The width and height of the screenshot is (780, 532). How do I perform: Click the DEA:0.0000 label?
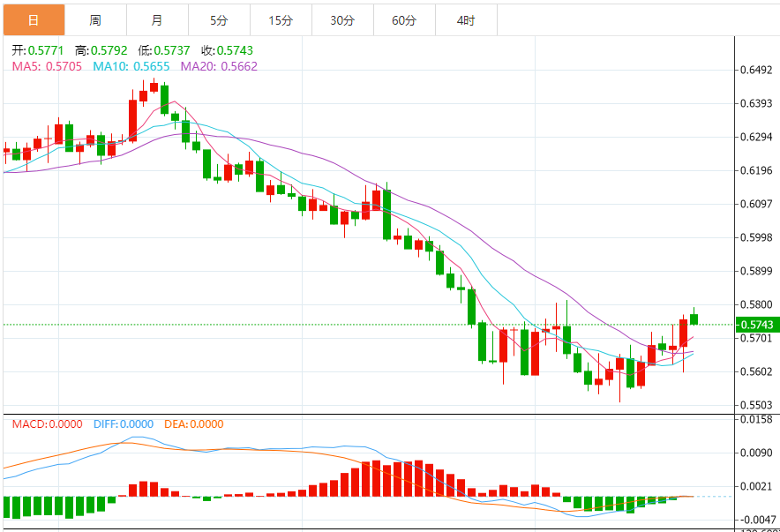click(x=194, y=424)
